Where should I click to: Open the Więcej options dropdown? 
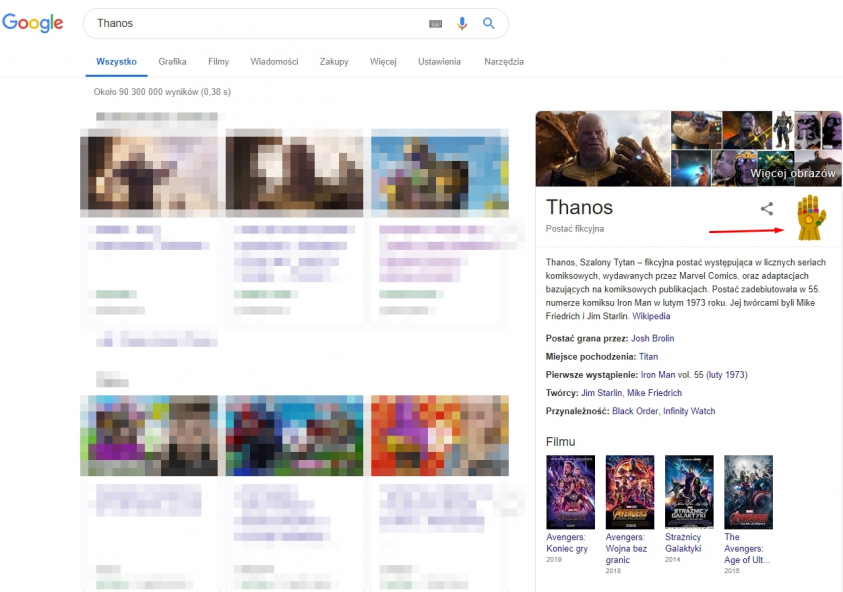(383, 61)
